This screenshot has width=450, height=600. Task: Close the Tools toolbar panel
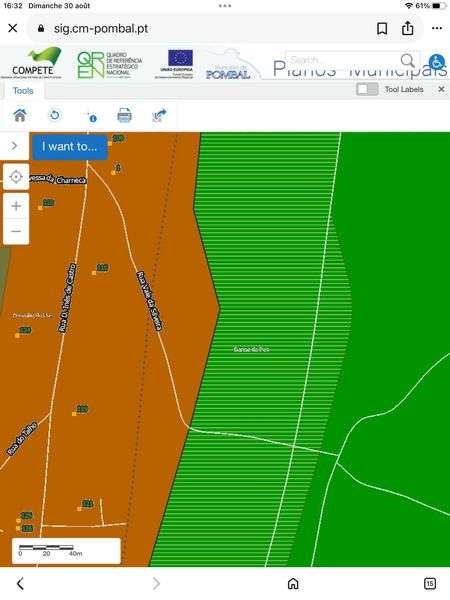tap(441, 89)
